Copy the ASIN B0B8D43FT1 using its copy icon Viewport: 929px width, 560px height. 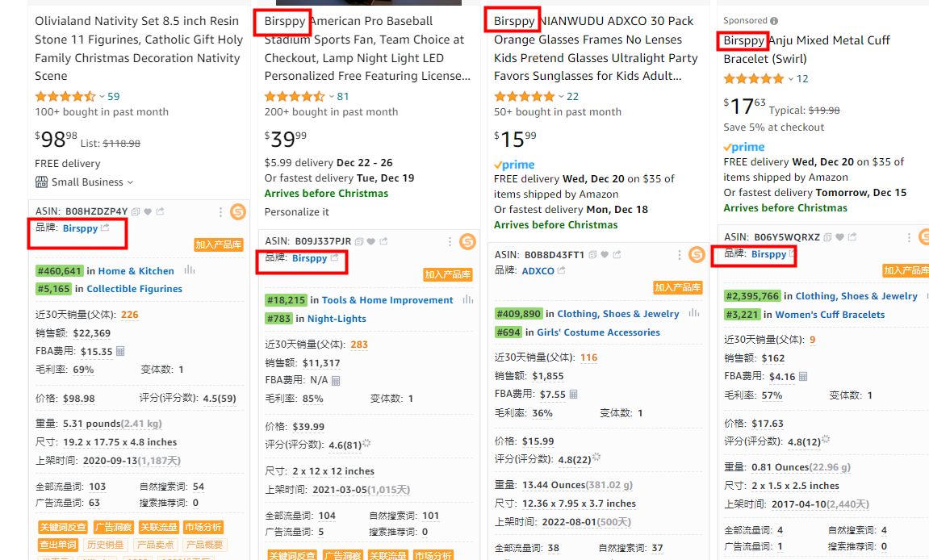(x=592, y=255)
